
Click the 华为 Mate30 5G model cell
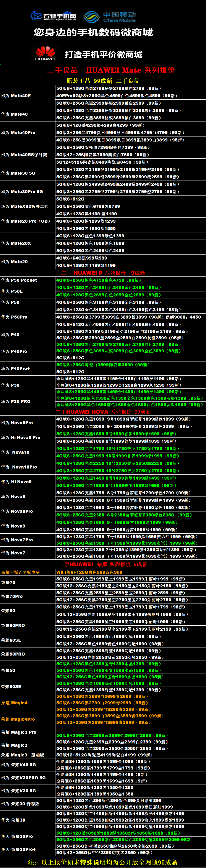pos(28,173)
